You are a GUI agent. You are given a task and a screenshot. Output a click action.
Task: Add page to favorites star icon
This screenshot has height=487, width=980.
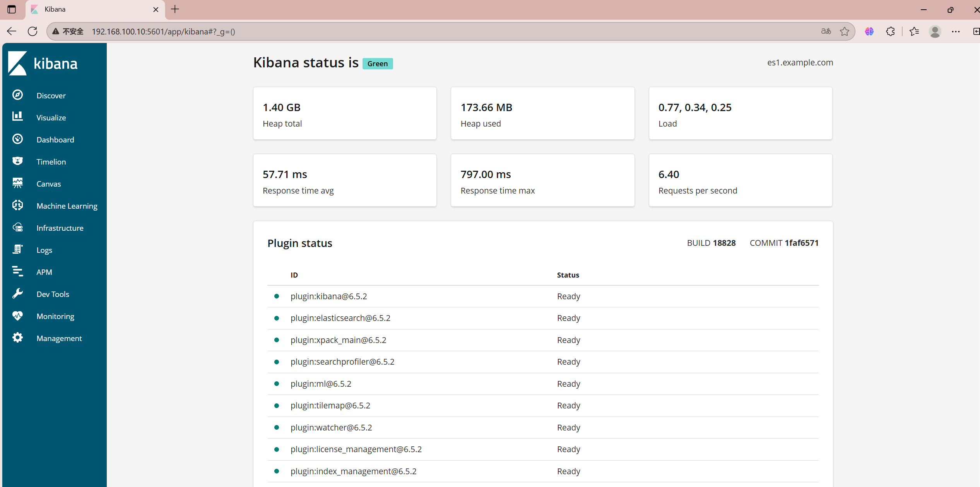pyautogui.click(x=845, y=31)
